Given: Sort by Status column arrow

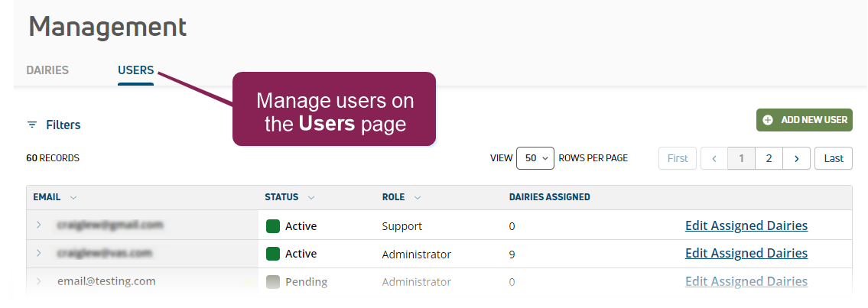Looking at the screenshot, I should click(x=311, y=197).
